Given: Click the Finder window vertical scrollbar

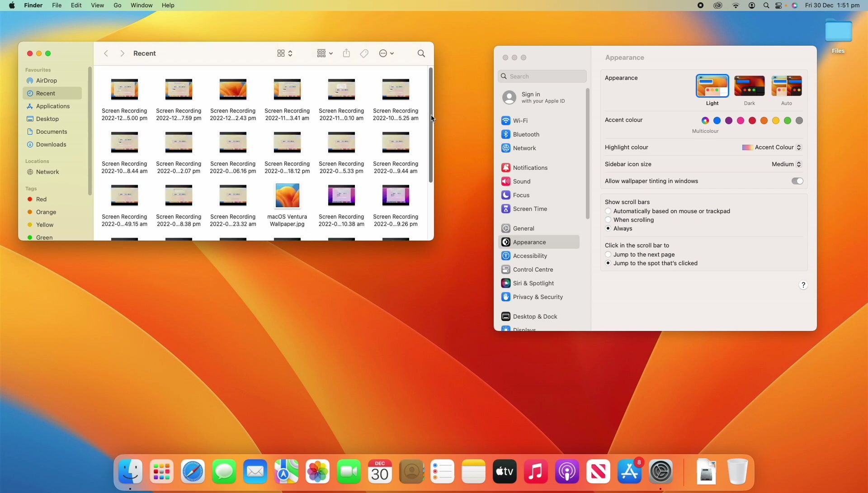Looking at the screenshot, I should click(x=430, y=125).
